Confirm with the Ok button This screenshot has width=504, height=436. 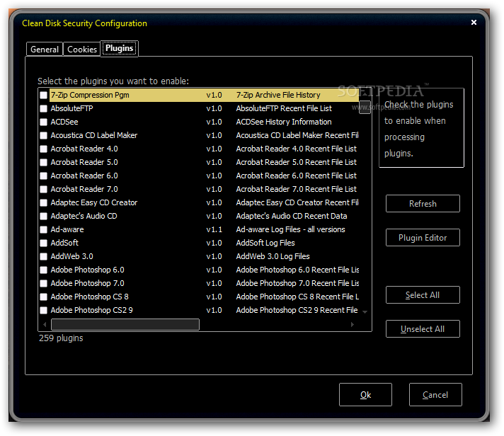tap(365, 395)
